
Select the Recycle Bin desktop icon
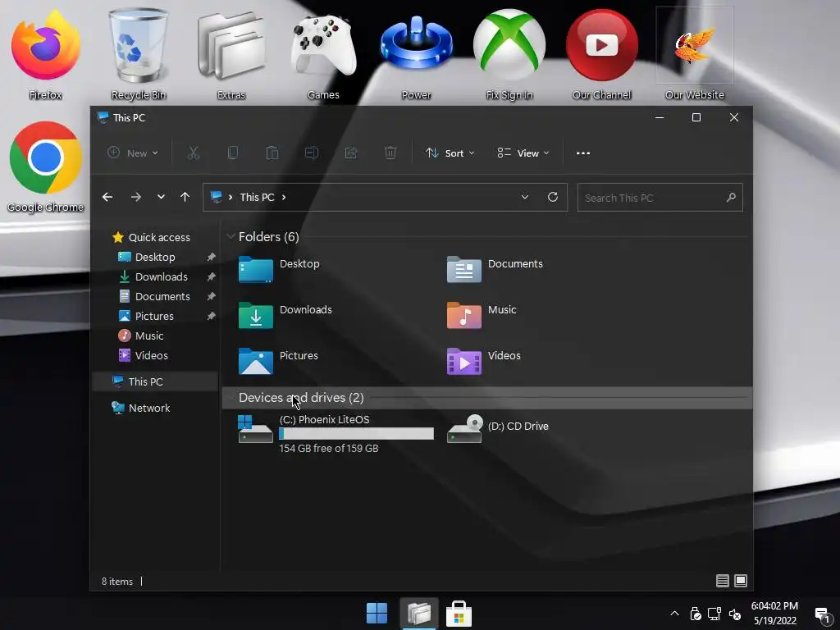point(139,55)
